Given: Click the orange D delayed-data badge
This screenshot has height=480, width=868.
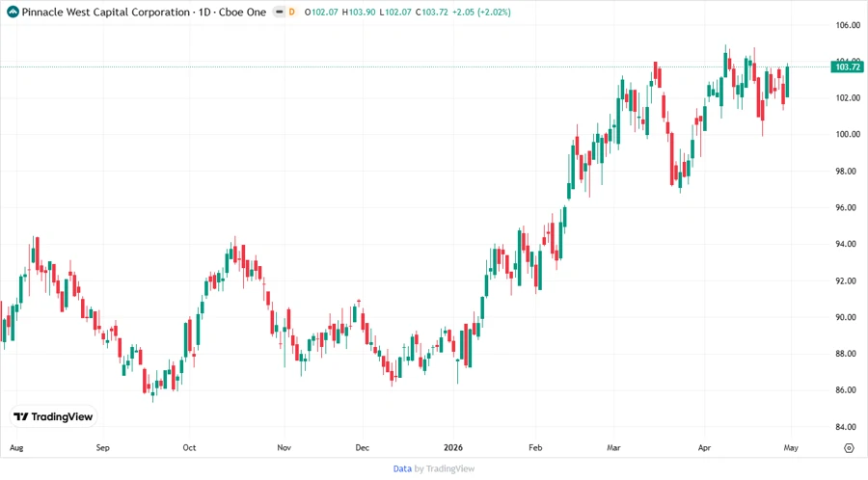Looking at the screenshot, I should (291, 12).
